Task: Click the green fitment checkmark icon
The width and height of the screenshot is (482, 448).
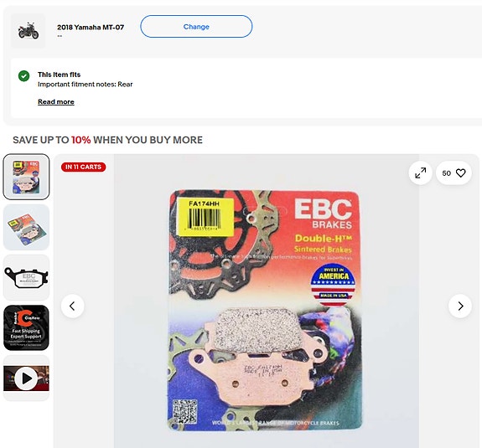Action: coord(24,75)
